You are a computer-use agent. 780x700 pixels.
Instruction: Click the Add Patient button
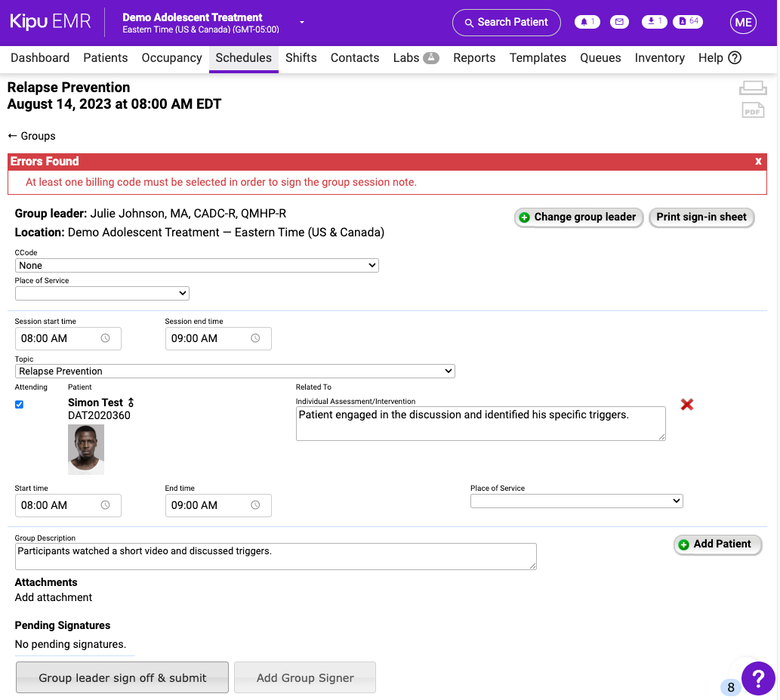(x=717, y=544)
